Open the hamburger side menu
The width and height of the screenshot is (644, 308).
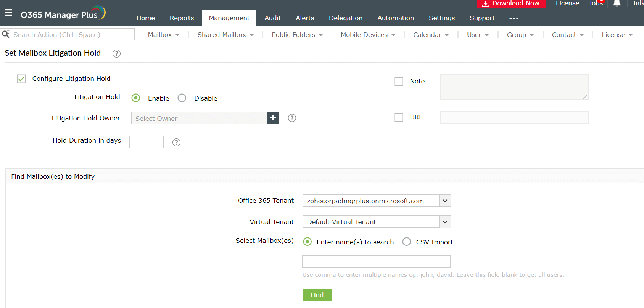click(x=8, y=13)
